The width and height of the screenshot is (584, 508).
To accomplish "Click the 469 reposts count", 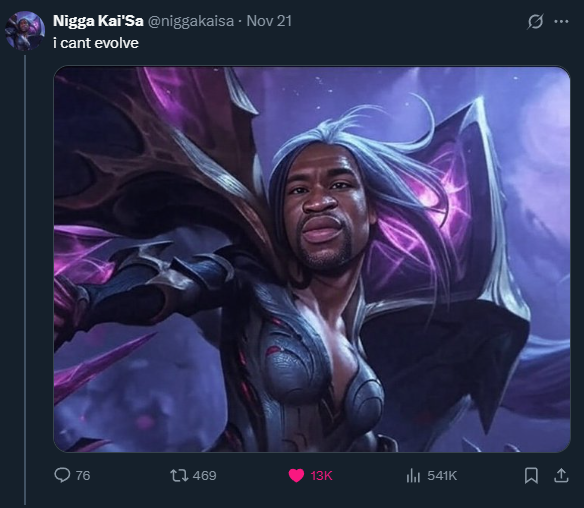I will pyautogui.click(x=204, y=476).
